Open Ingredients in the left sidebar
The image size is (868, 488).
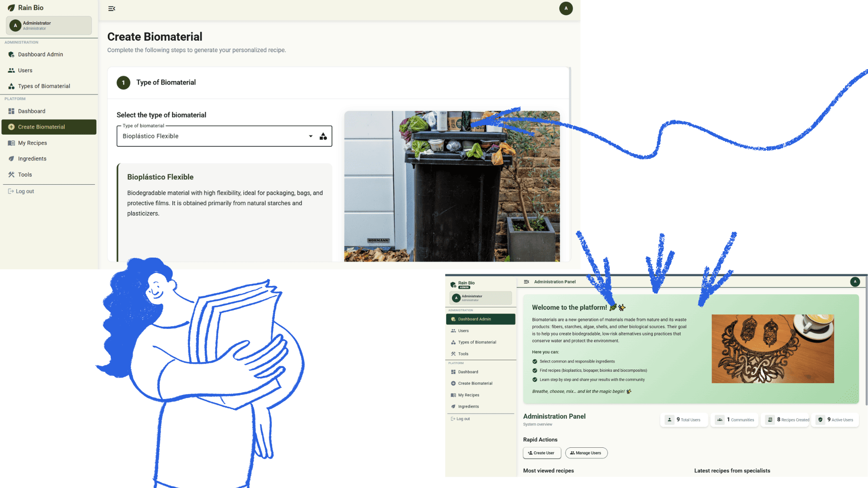(49, 159)
